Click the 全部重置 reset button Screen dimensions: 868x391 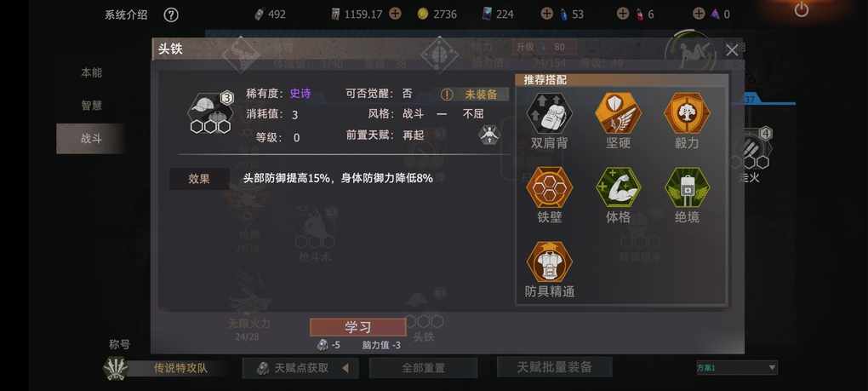tap(423, 368)
